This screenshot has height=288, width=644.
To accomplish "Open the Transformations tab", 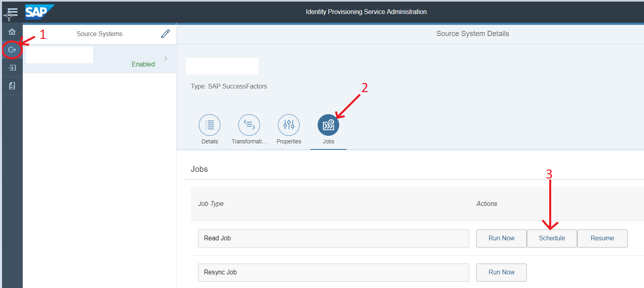I will tap(249, 129).
